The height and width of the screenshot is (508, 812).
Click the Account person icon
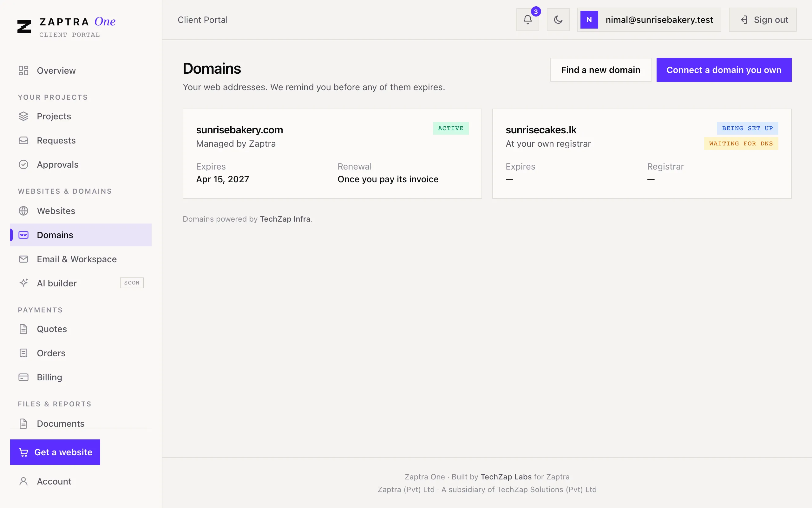click(23, 481)
